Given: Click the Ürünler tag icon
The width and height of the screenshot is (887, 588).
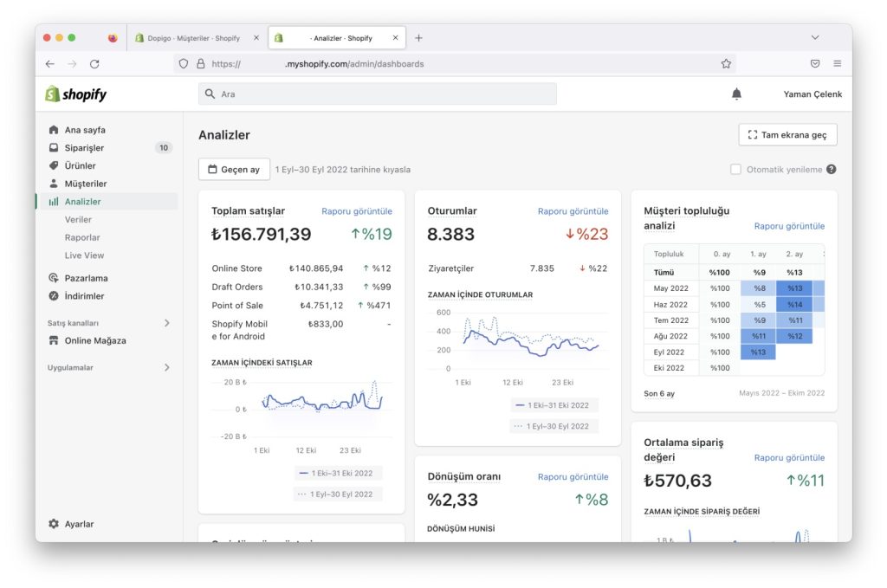Looking at the screenshot, I should 54,165.
